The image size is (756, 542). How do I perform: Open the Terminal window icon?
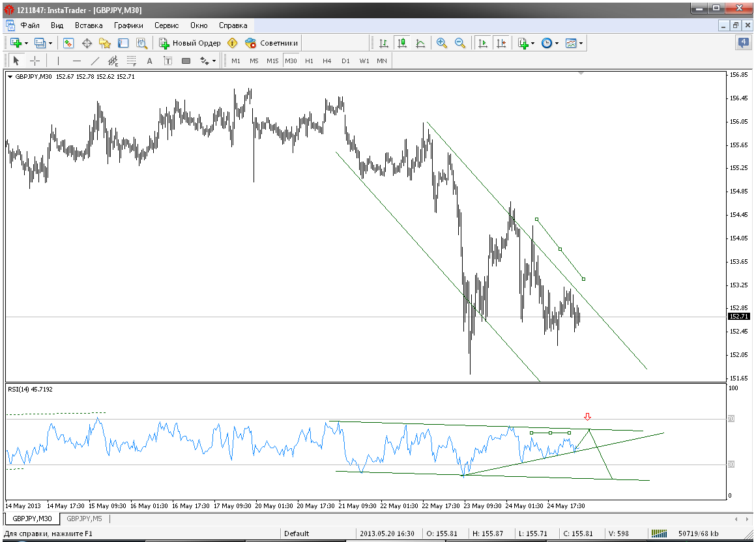coord(123,44)
